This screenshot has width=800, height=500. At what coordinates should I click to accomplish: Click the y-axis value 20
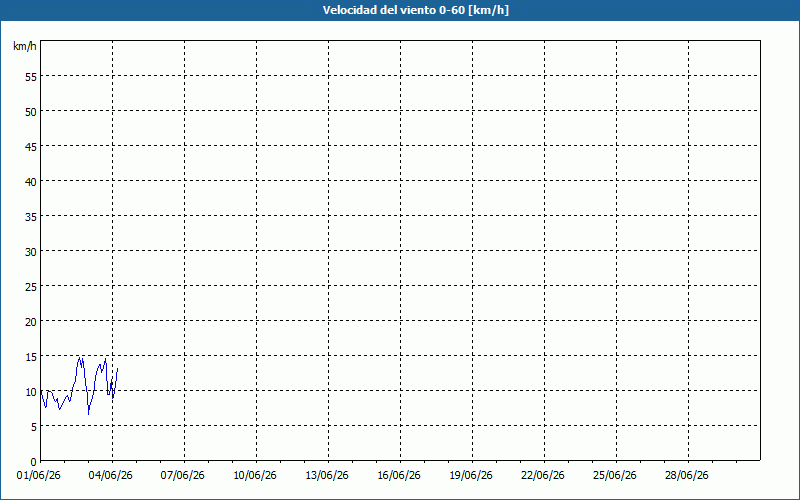pyautogui.click(x=31, y=321)
